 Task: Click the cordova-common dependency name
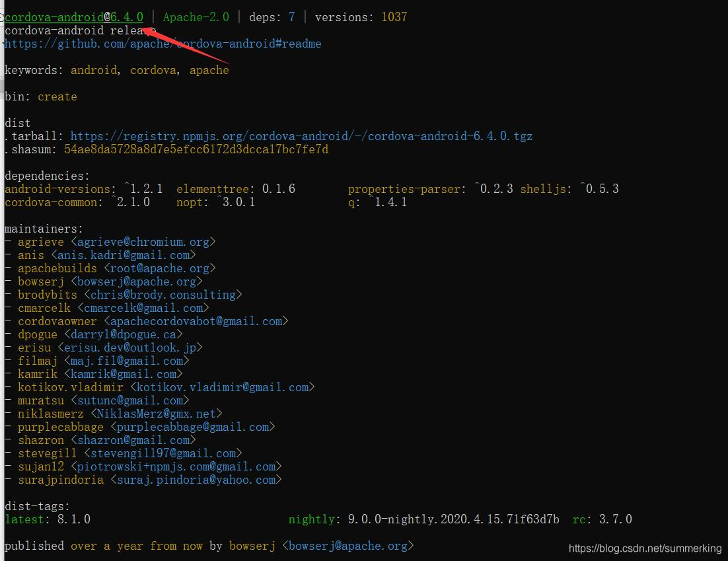(51, 202)
